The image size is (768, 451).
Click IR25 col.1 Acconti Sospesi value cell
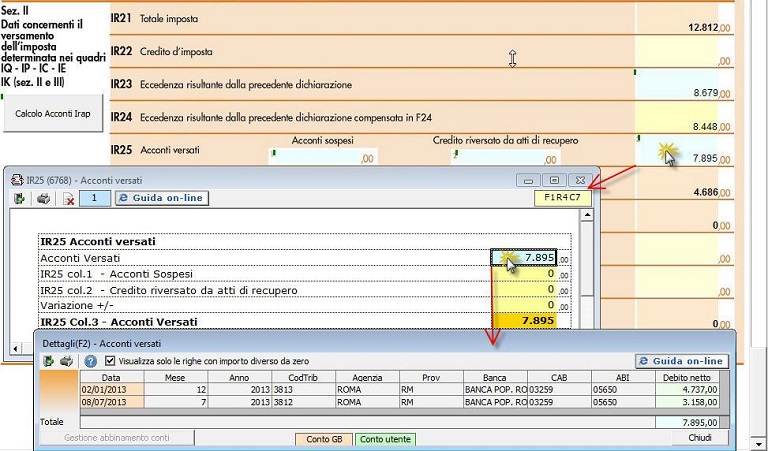click(524, 274)
